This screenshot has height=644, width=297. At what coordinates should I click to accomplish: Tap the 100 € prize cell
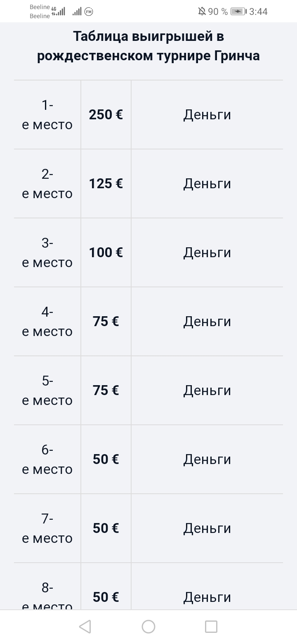click(106, 253)
